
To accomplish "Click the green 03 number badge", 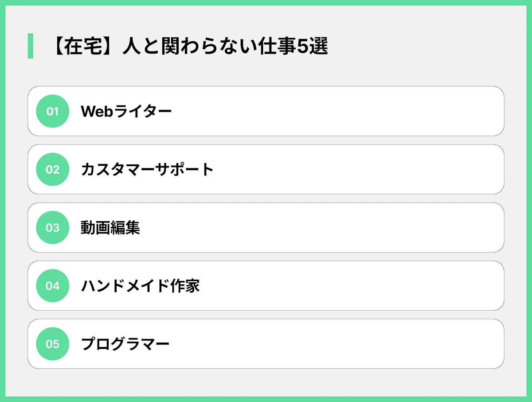I will tap(52, 227).
